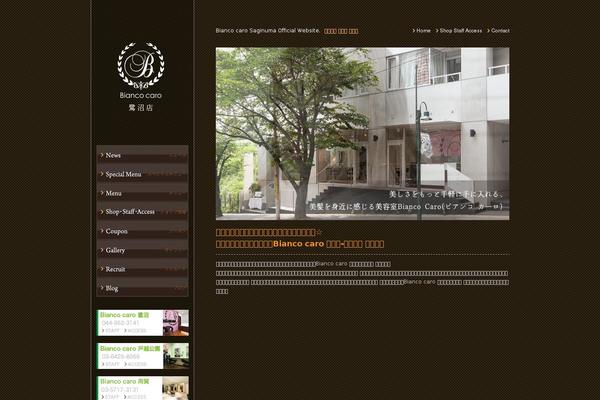The height and width of the screenshot is (400, 600).
Task: Click phone number 03-5717-3131
Action: 120,389
